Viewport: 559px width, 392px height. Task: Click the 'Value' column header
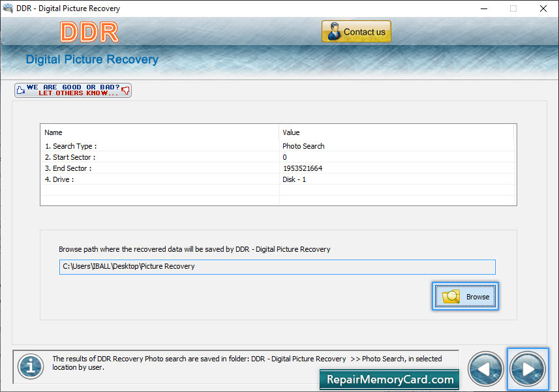click(x=397, y=132)
